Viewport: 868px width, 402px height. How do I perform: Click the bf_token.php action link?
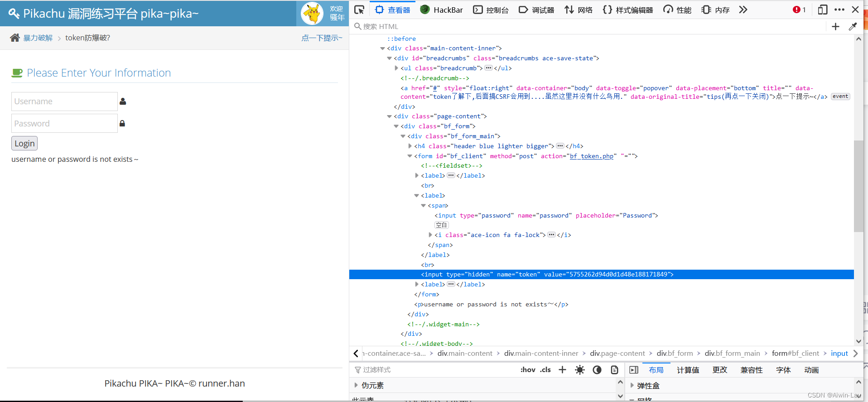pos(591,156)
